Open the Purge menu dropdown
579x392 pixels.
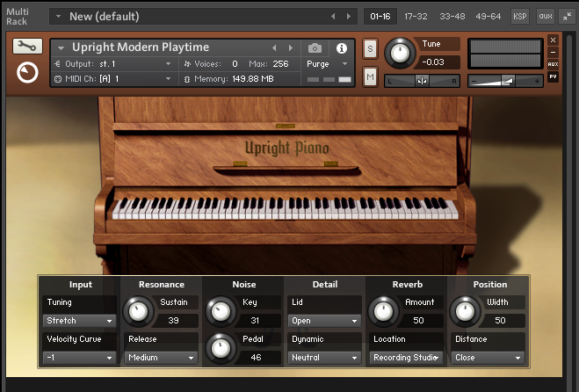(x=327, y=64)
